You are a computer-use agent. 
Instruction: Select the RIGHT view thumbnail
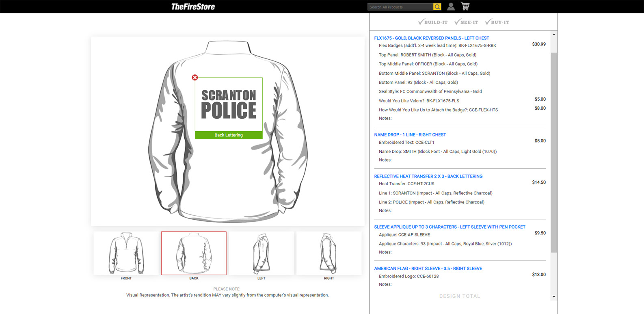[x=329, y=253]
